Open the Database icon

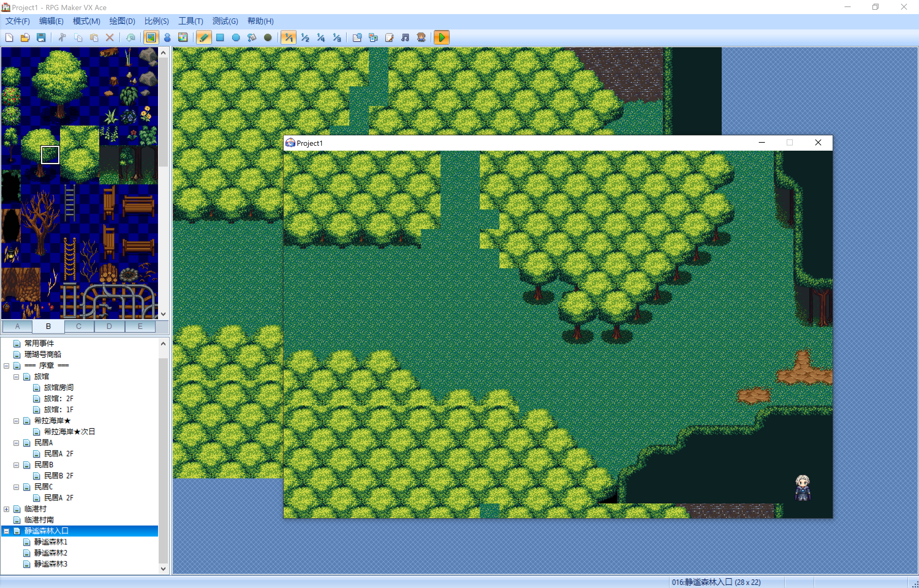point(357,37)
